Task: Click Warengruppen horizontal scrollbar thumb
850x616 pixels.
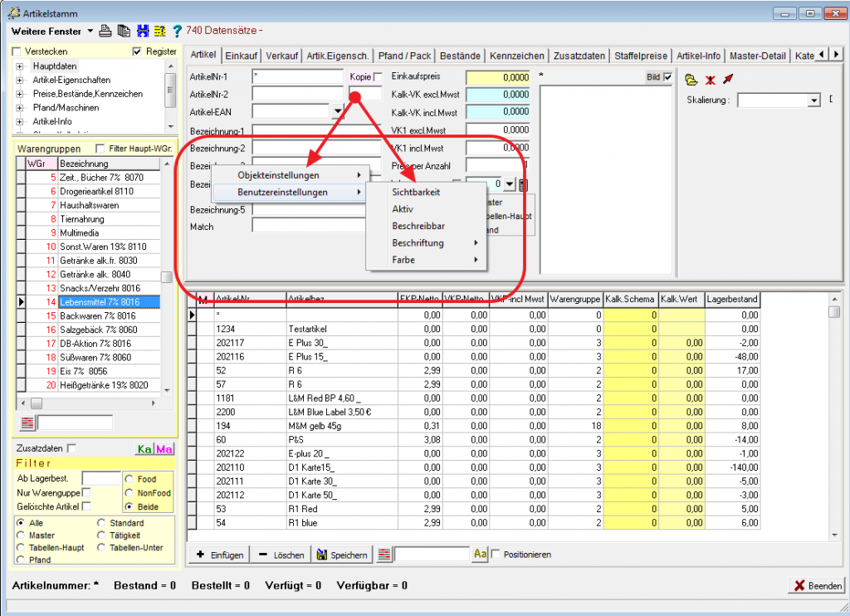Action: pyautogui.click(x=37, y=403)
